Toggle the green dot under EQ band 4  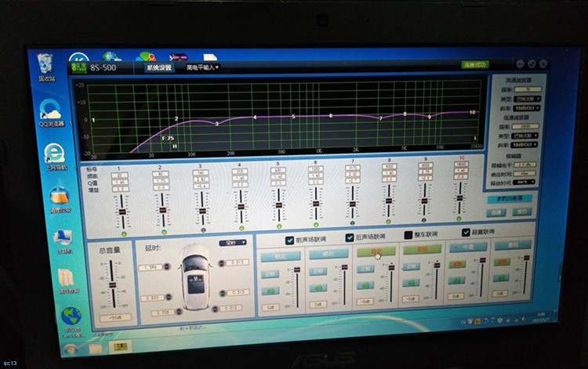(x=241, y=228)
